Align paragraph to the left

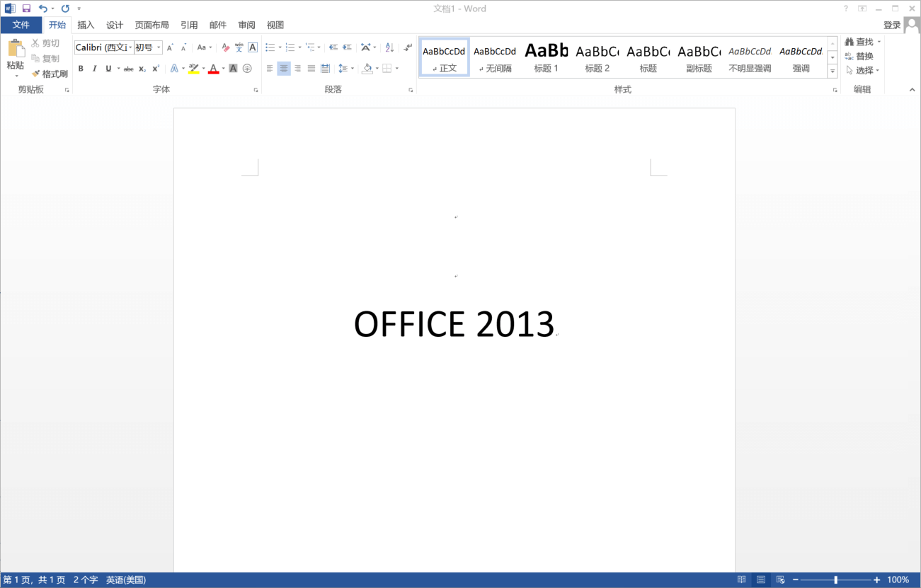tap(270, 69)
